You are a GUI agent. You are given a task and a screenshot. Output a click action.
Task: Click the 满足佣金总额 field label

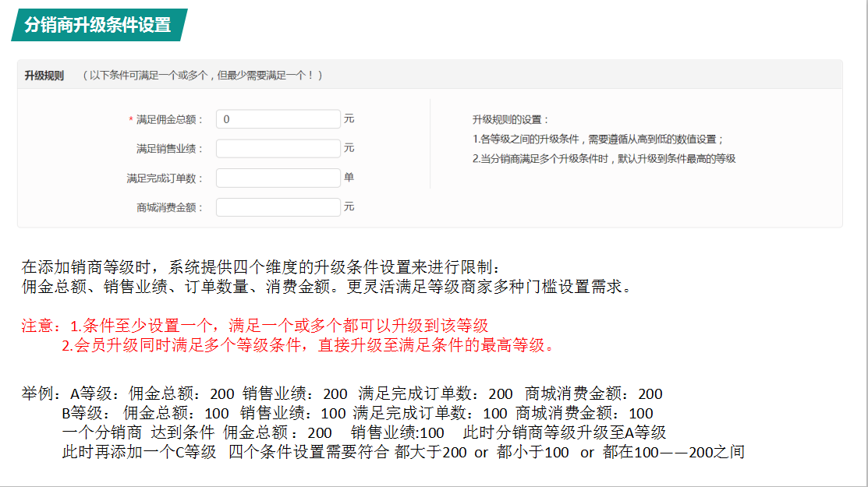coord(169,120)
